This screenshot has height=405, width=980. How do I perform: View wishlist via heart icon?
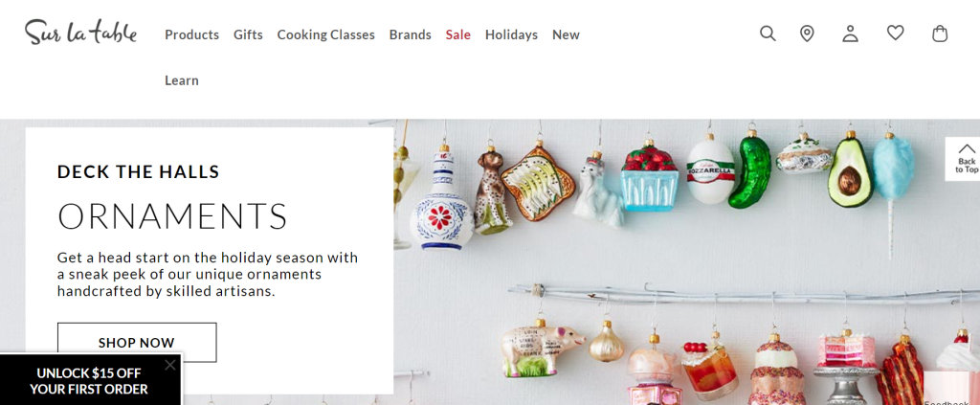pyautogui.click(x=896, y=33)
